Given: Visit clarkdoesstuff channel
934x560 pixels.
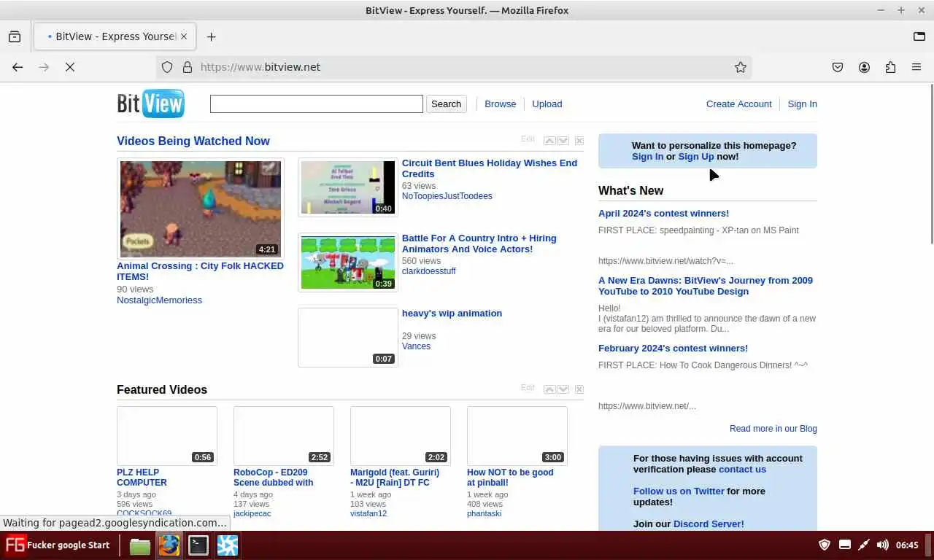Looking at the screenshot, I should click(429, 271).
